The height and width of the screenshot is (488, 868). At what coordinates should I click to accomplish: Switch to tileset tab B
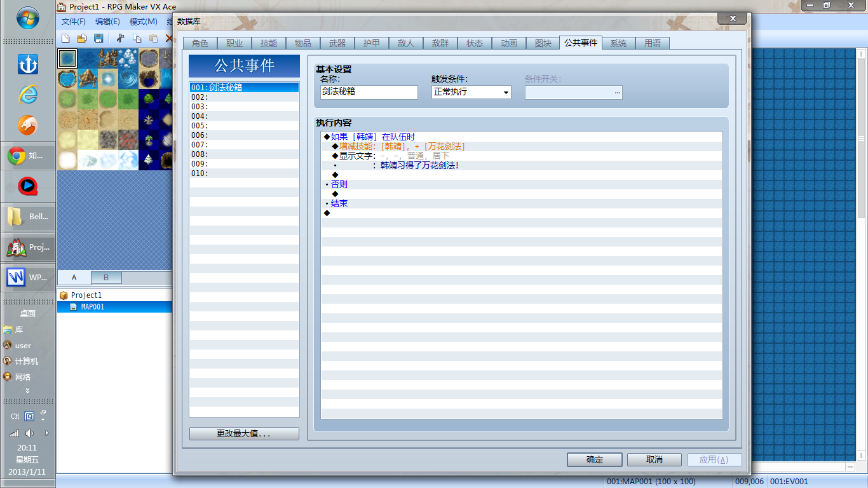(x=106, y=278)
